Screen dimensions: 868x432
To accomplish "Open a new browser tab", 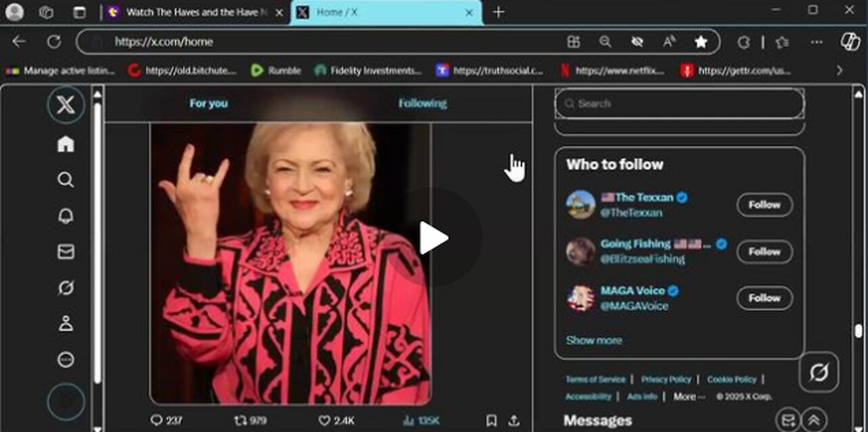I will [x=498, y=12].
